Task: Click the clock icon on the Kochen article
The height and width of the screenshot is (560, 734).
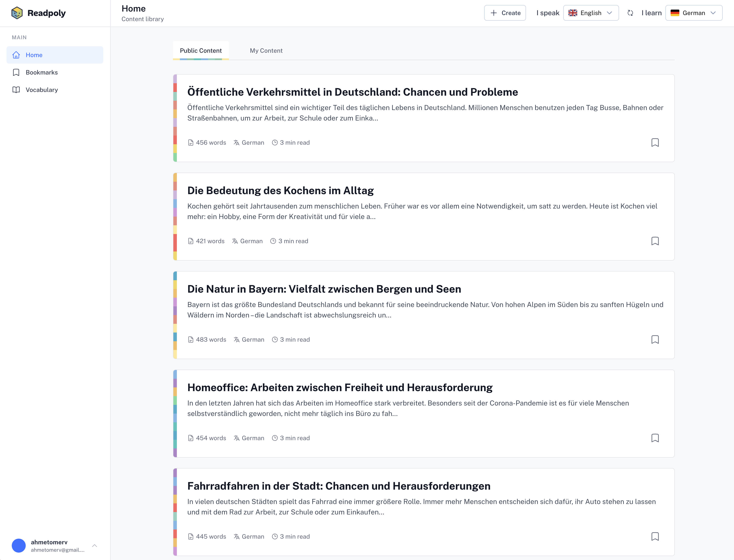Action: pyautogui.click(x=273, y=241)
